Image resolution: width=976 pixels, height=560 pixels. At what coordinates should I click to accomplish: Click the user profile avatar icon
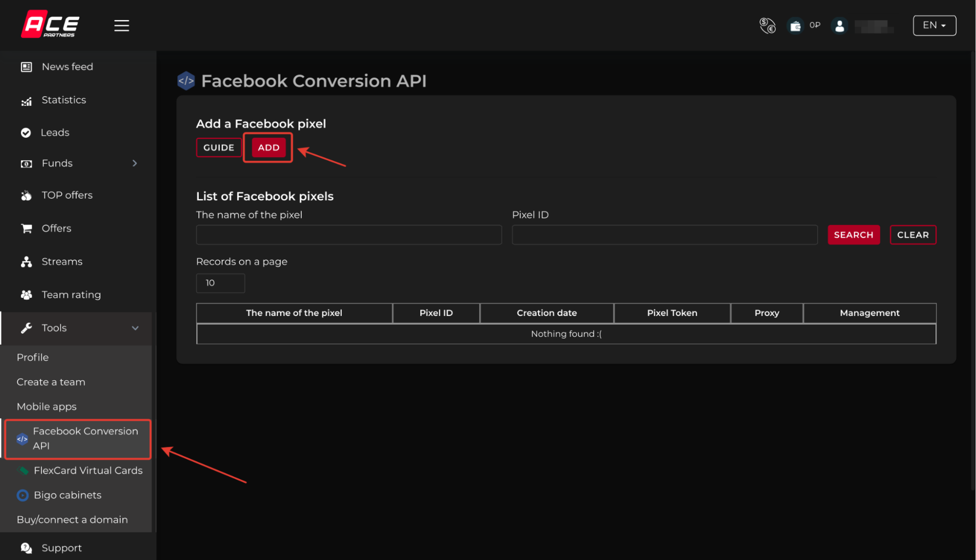coord(839,25)
